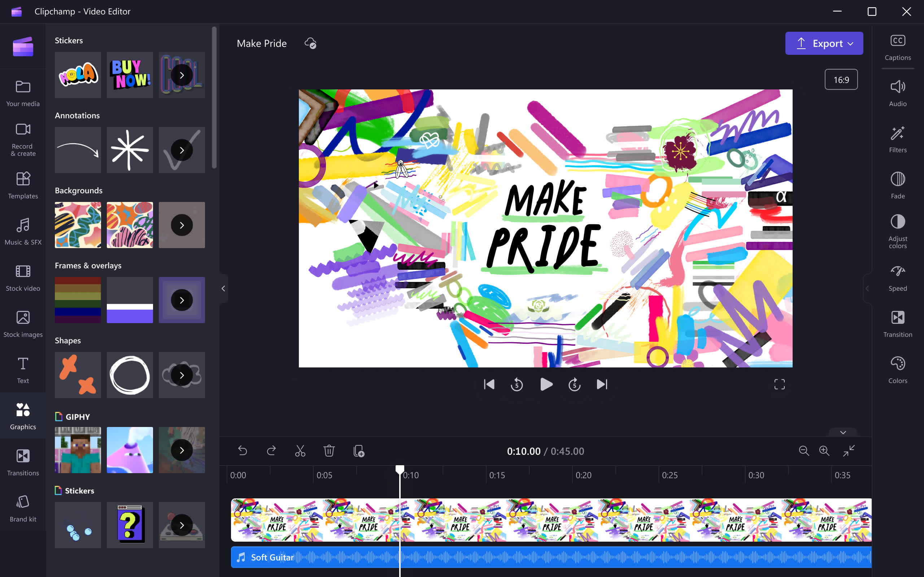Change the 16:9 aspect ratio
This screenshot has height=577, width=924.
tap(841, 80)
